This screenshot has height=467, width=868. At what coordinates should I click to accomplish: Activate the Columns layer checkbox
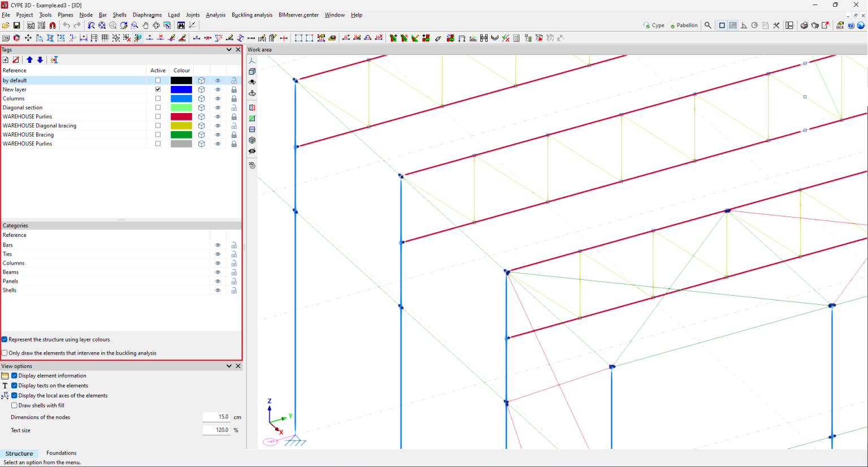(158, 98)
